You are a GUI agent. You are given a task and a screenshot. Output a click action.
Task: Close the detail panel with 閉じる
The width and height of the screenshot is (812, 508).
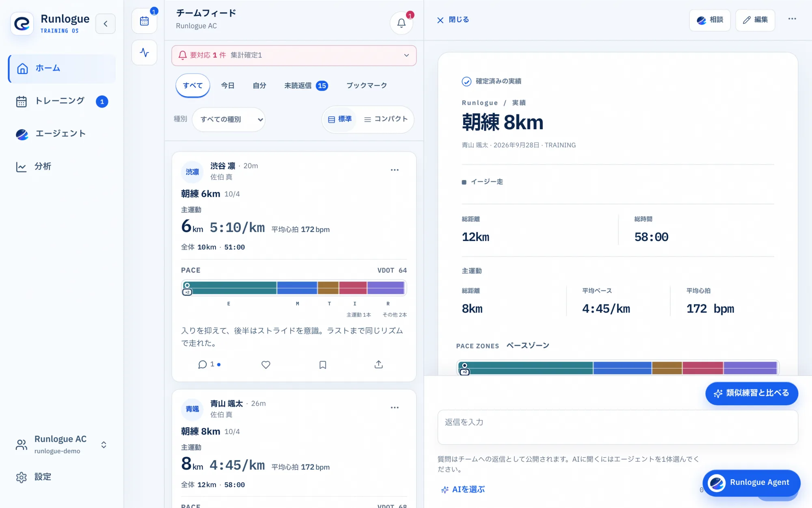coord(453,20)
